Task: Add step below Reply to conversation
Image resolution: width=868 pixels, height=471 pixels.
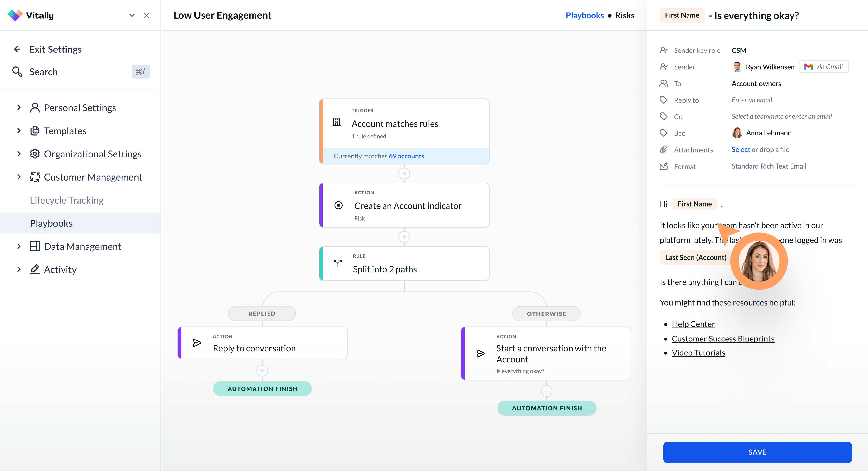Action: (x=262, y=370)
